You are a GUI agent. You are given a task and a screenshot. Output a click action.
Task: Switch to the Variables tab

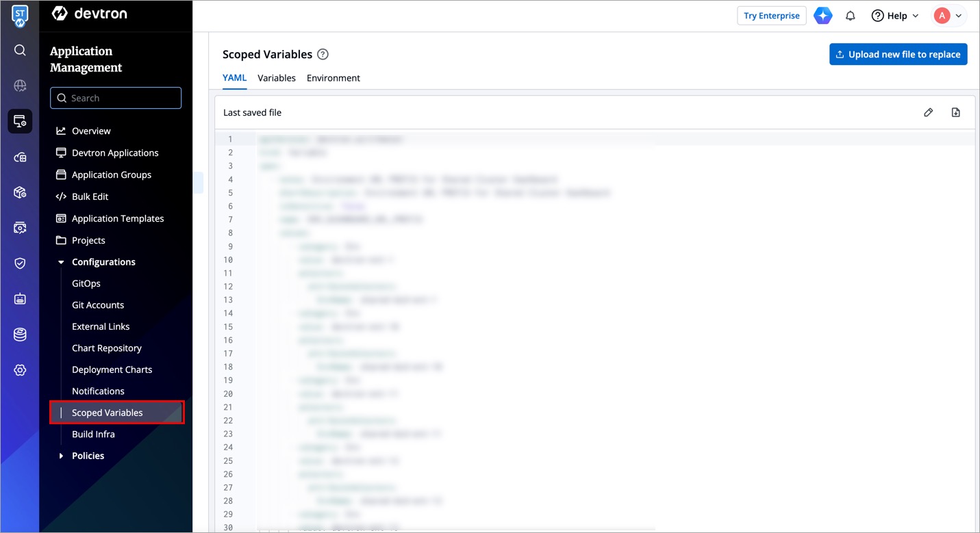coord(276,78)
